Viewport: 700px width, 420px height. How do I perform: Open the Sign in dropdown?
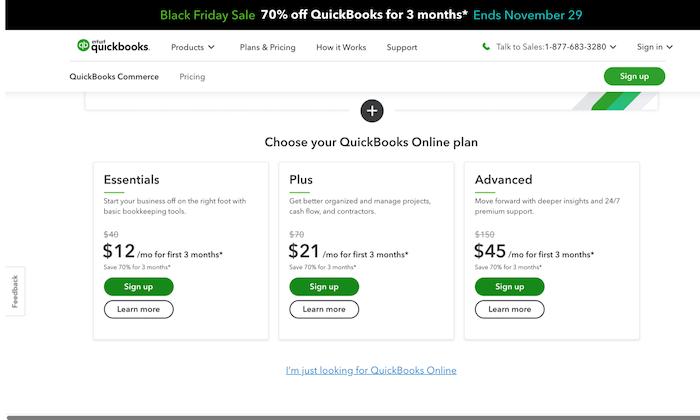point(654,47)
